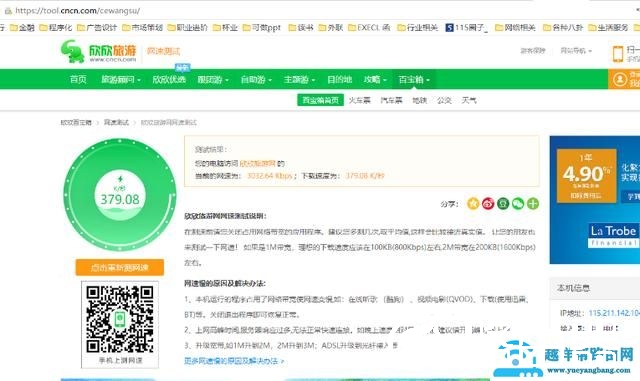Click the speed test QR code
This screenshot has width=640, height=381.
(120, 319)
